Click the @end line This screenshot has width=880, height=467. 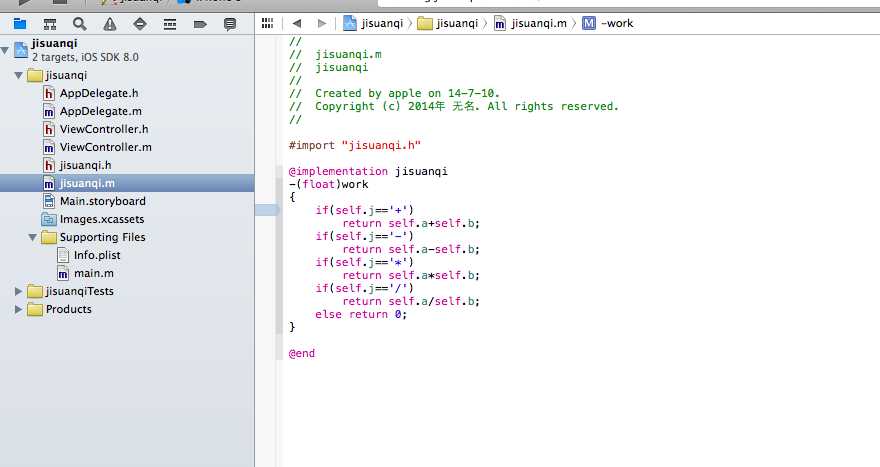(302, 353)
